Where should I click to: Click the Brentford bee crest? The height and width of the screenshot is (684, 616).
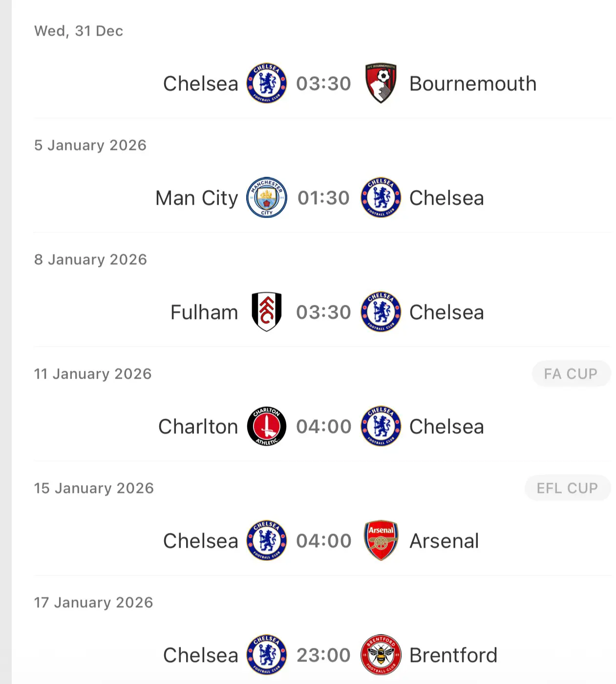pyautogui.click(x=381, y=655)
